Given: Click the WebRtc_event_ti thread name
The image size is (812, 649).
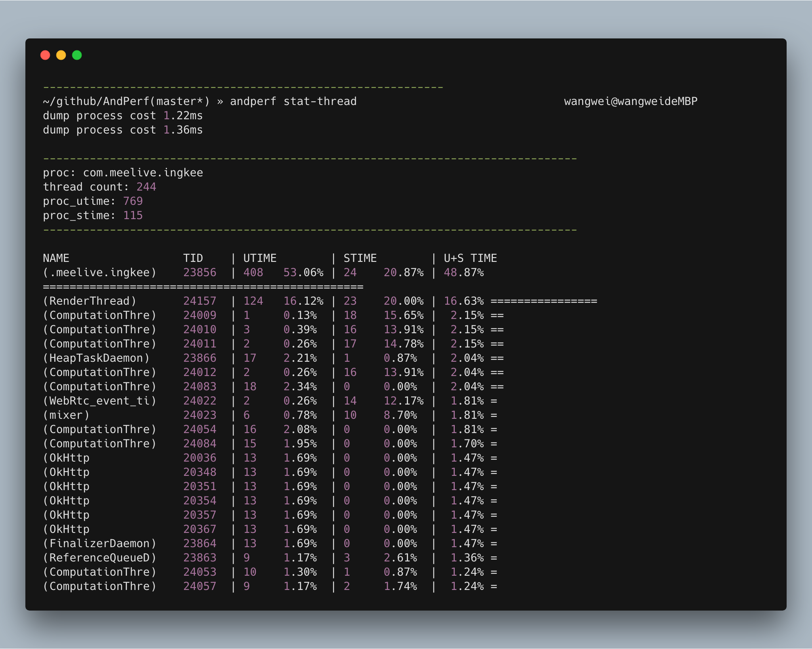Looking at the screenshot, I should [x=100, y=401].
